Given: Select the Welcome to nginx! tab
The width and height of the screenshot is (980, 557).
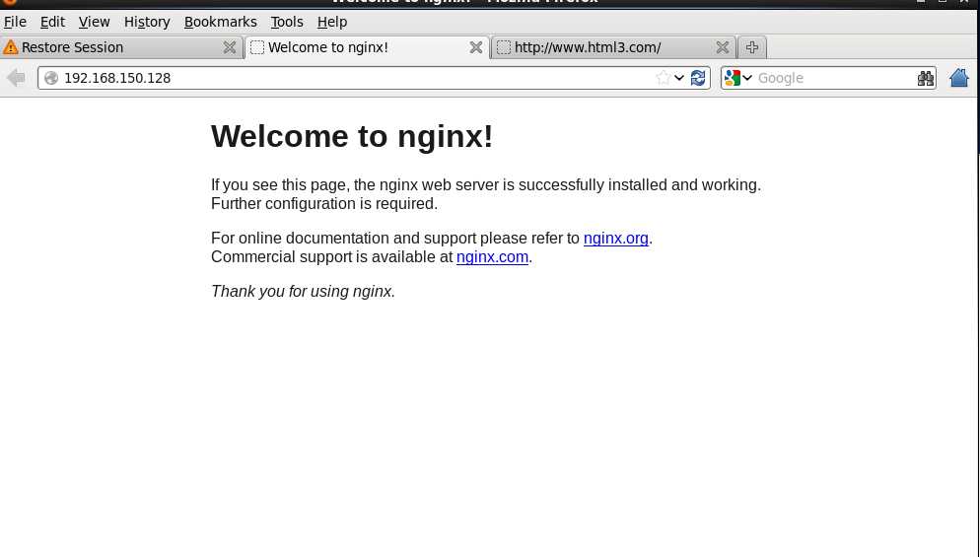Looking at the screenshot, I should tap(368, 47).
